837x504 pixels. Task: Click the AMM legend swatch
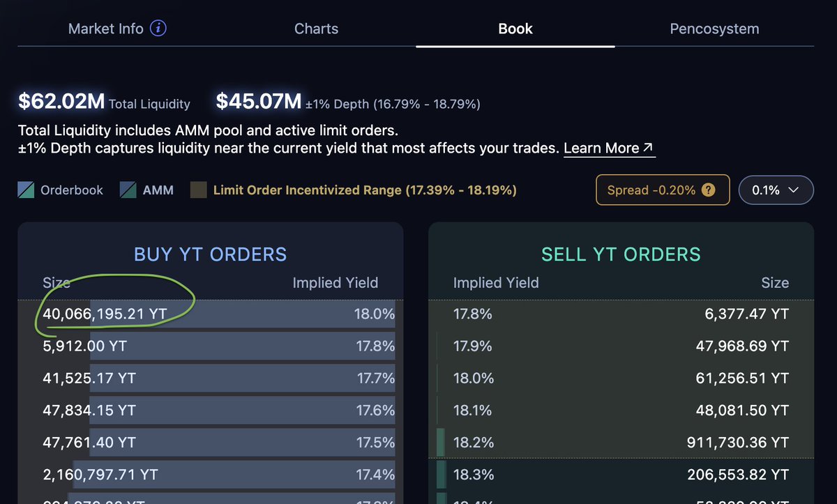(x=128, y=190)
